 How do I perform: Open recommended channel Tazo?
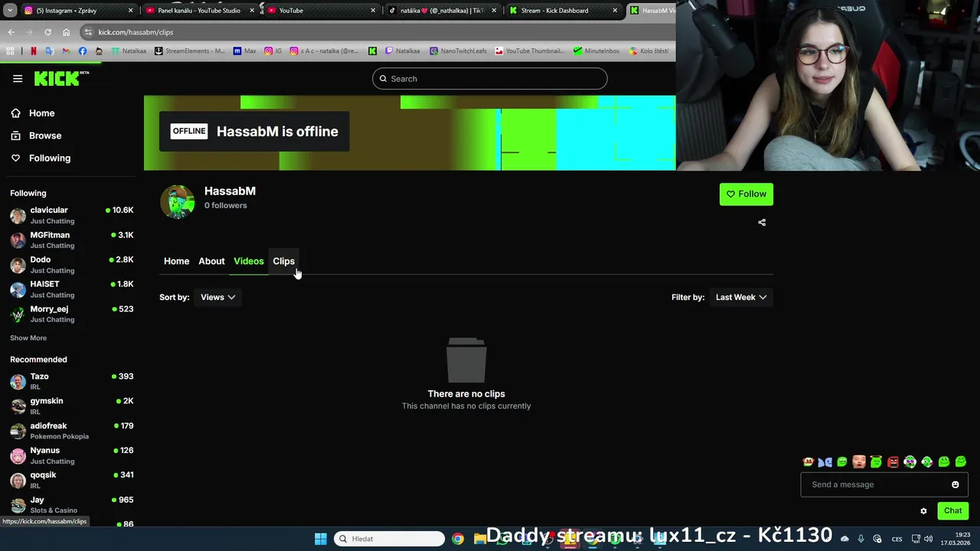click(71, 381)
